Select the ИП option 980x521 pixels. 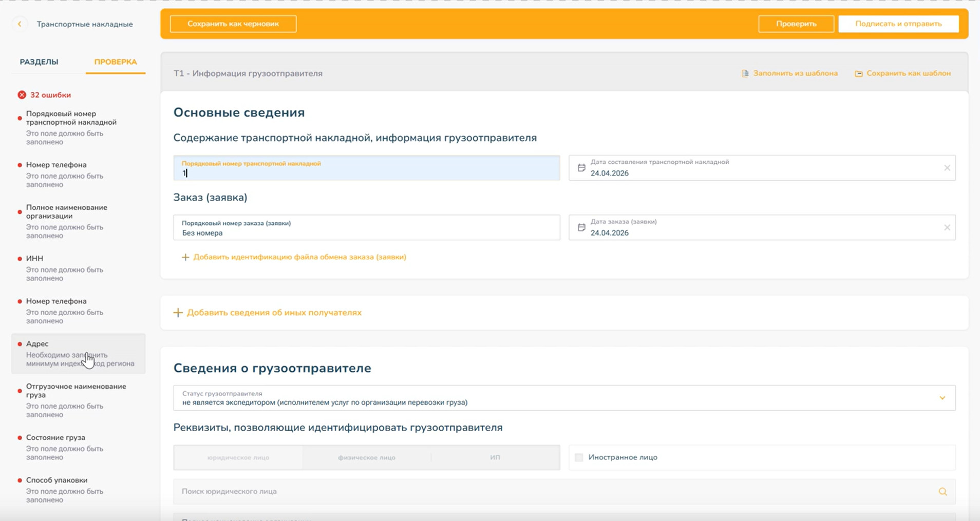click(x=495, y=457)
